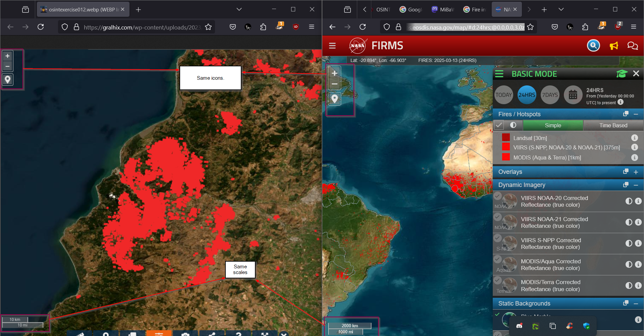Screen dimensions: 644x336
Task: Collapse the Static Backgrounds section
Action: [x=636, y=304]
